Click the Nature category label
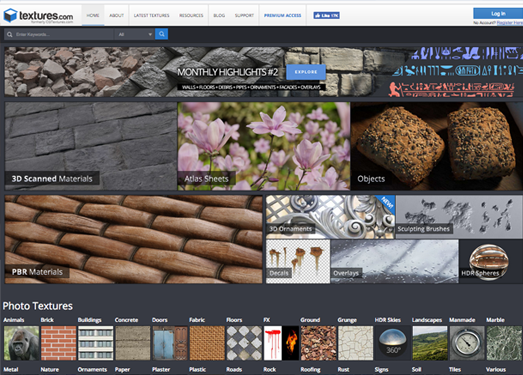The image size is (523, 375). pyautogui.click(x=50, y=369)
